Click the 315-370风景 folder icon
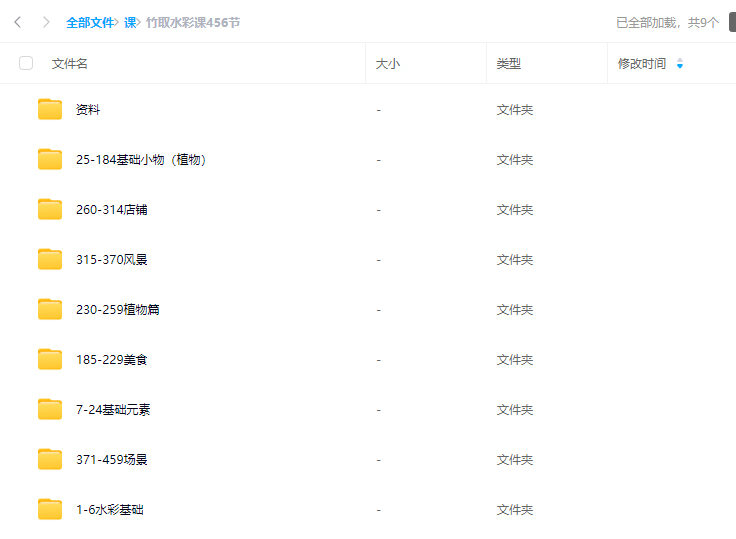The width and height of the screenshot is (736, 539). coord(50,259)
